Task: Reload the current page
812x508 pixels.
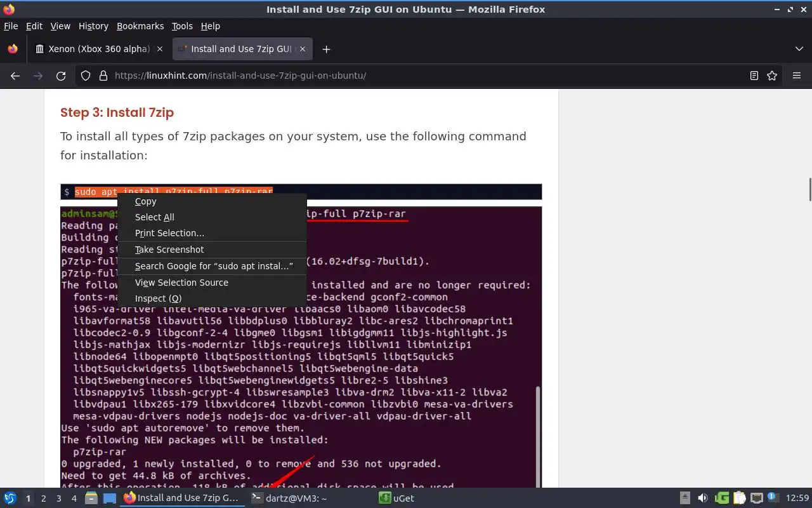Action: 61,76
